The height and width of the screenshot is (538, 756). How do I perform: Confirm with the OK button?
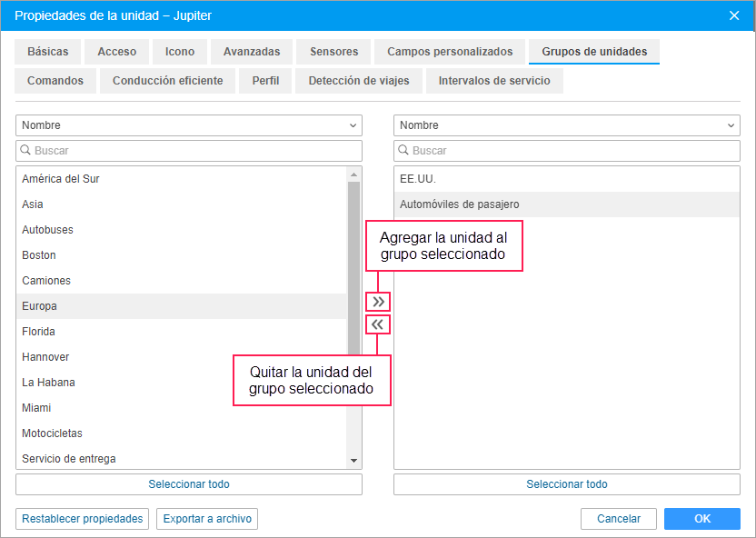pyautogui.click(x=702, y=519)
